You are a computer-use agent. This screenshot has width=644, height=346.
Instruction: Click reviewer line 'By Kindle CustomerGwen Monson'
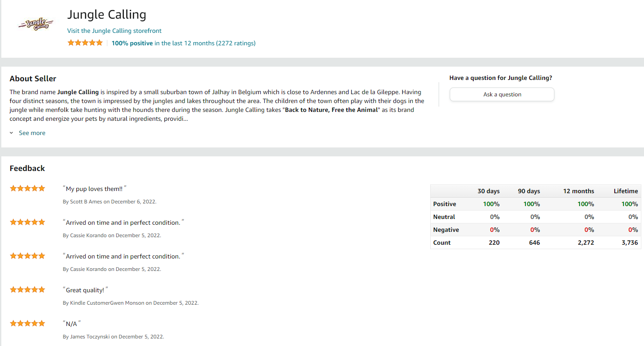131,303
